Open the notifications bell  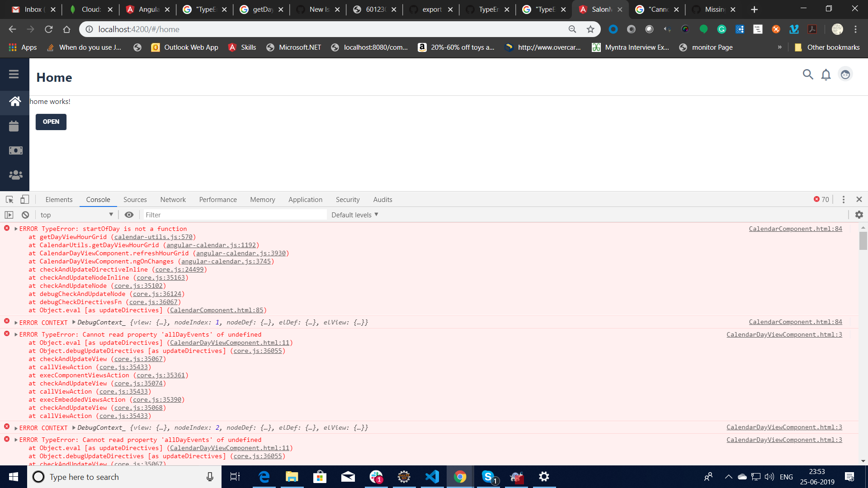click(x=826, y=75)
